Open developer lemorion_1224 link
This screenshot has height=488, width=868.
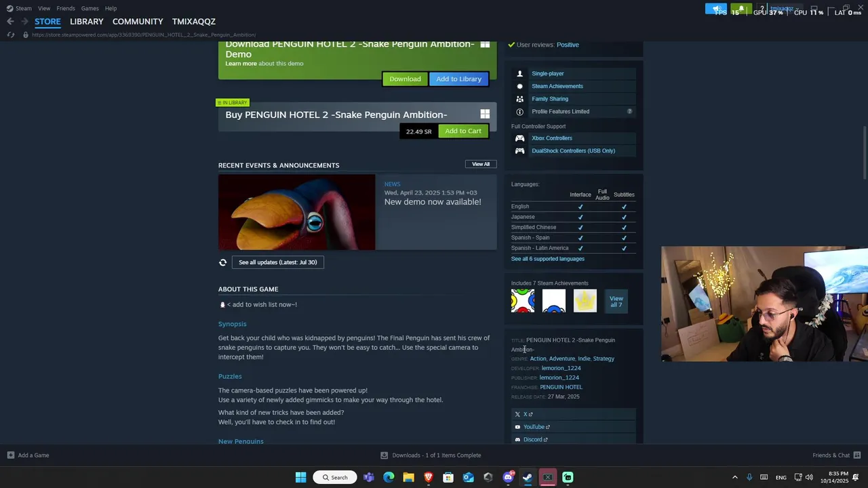tap(561, 368)
